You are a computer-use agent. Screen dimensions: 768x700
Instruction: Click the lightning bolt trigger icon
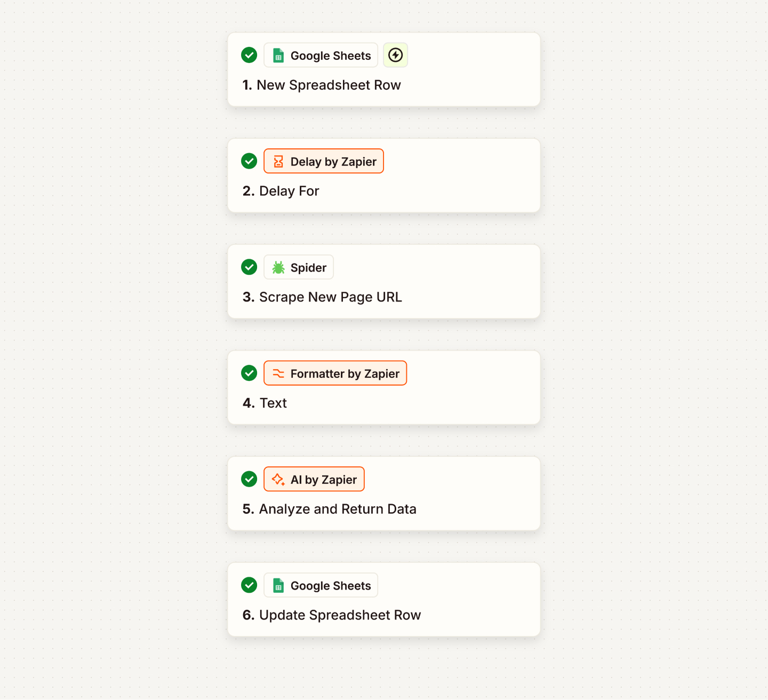point(396,55)
